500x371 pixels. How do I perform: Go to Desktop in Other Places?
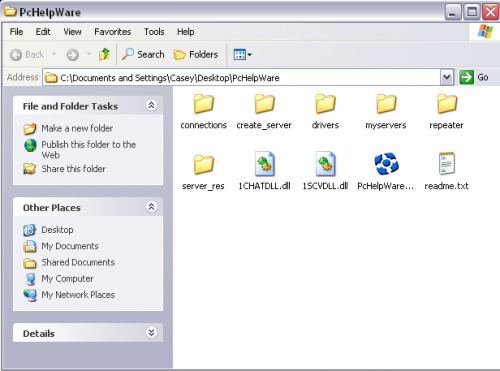tap(57, 230)
